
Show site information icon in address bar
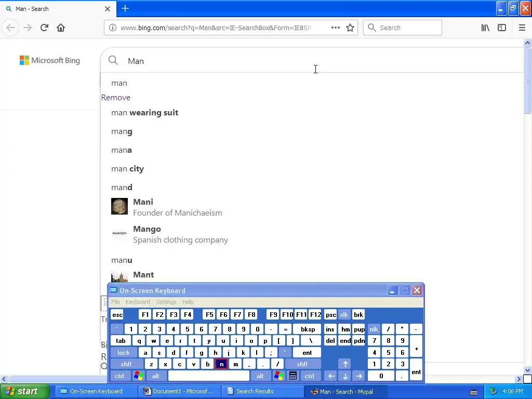click(113, 28)
